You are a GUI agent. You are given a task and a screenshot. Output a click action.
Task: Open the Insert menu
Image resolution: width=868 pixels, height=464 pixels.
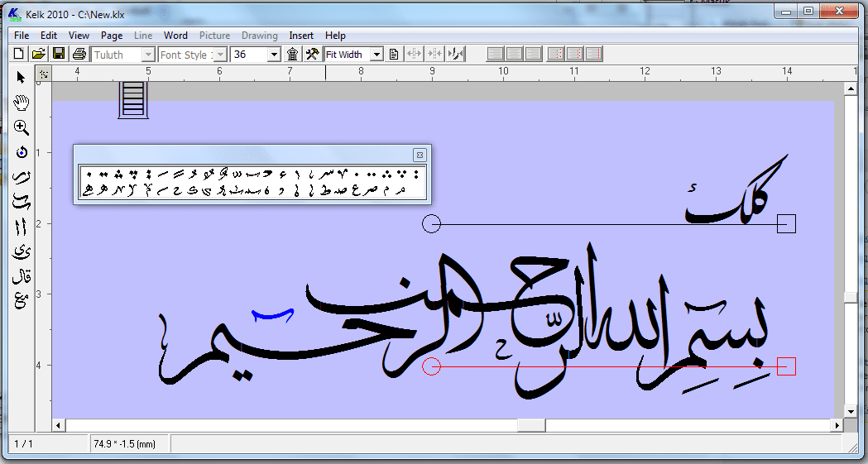(301, 36)
